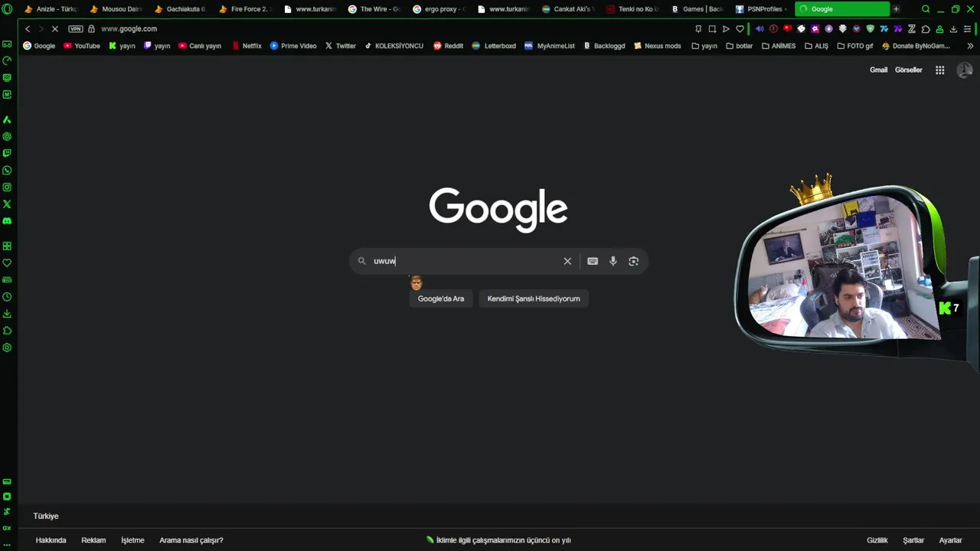Expand the botlar bookmarks folder

pos(739,46)
